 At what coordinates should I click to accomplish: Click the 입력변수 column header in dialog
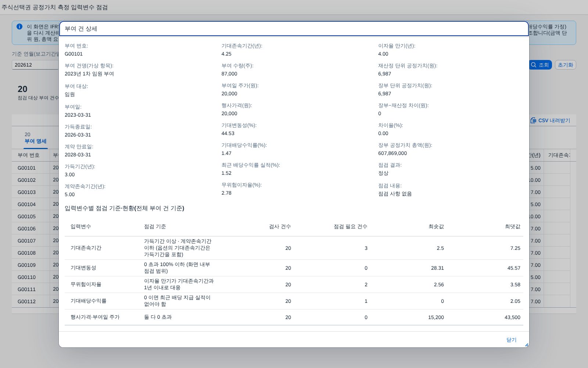[x=81, y=226]
